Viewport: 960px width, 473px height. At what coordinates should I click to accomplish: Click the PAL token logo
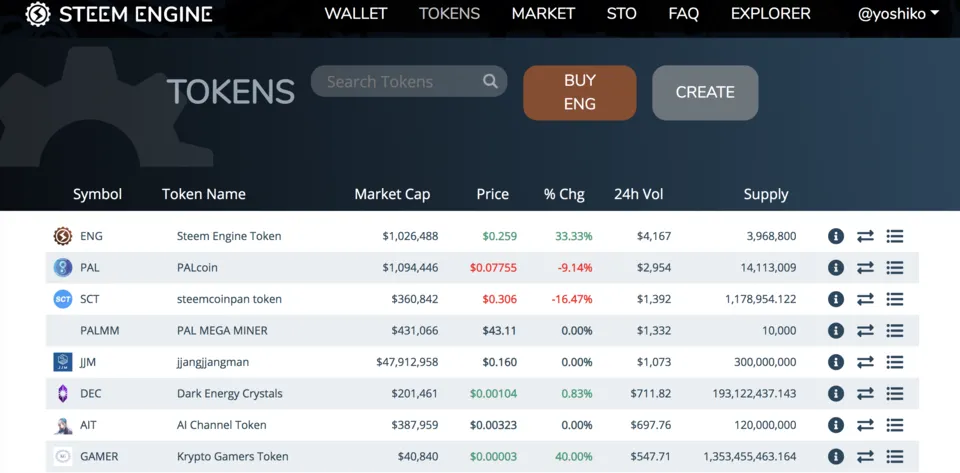coord(62,267)
